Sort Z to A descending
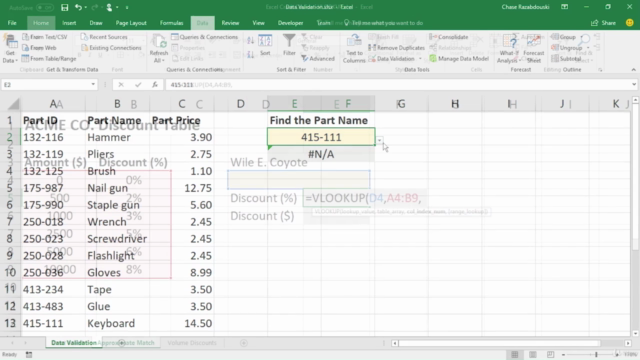640x360 pixels. [250, 54]
